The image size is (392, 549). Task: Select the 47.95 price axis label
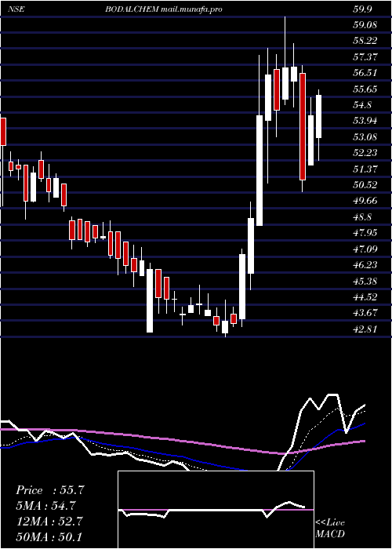tap(365, 233)
